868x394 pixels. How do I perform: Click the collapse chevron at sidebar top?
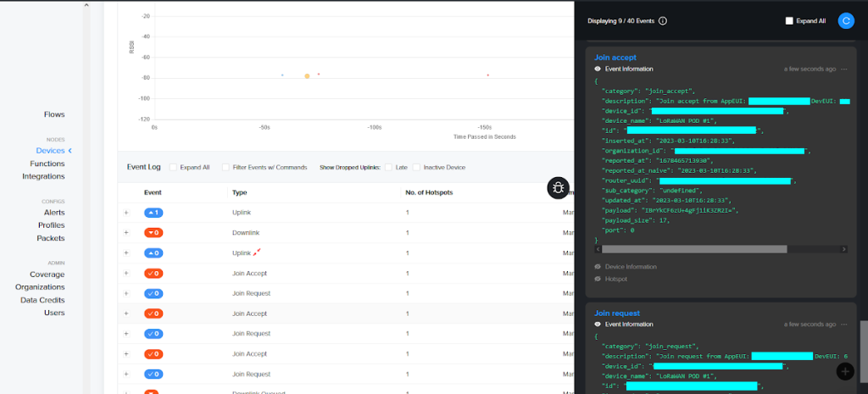coord(86,5)
